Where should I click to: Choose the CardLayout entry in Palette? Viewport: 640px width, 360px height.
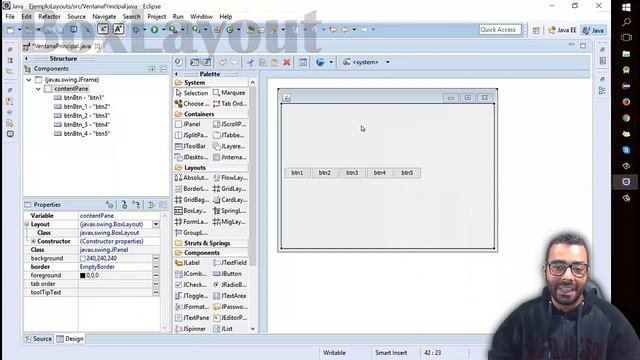[x=230, y=200]
